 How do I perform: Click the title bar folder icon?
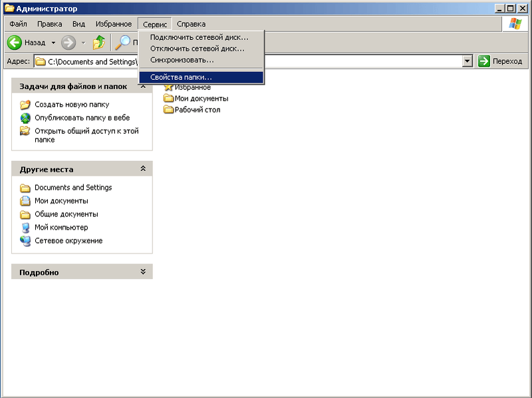9,8
